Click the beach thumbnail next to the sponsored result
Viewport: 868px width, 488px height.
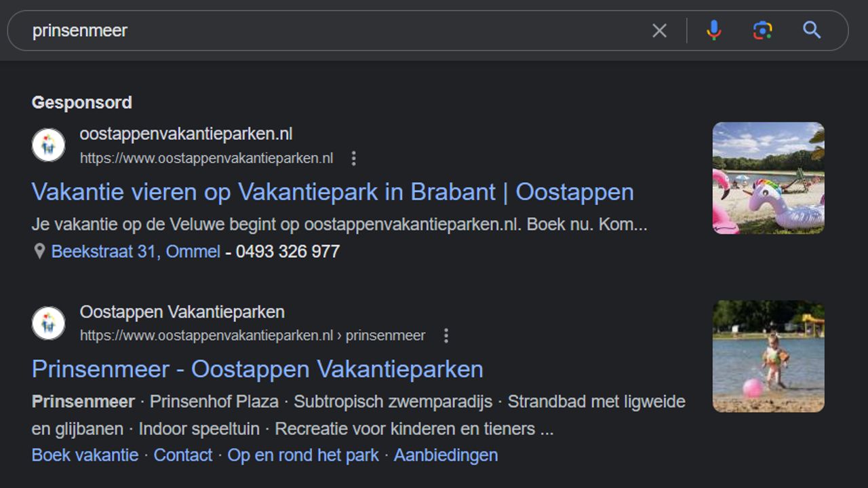click(x=767, y=179)
